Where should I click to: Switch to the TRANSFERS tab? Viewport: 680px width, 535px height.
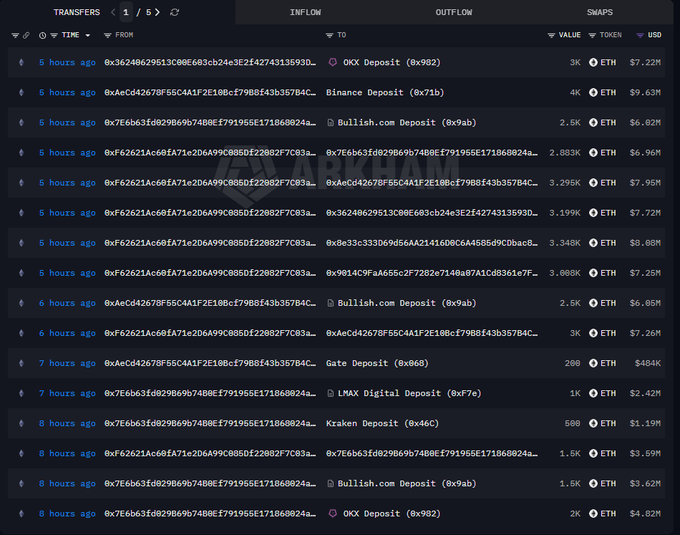point(77,12)
